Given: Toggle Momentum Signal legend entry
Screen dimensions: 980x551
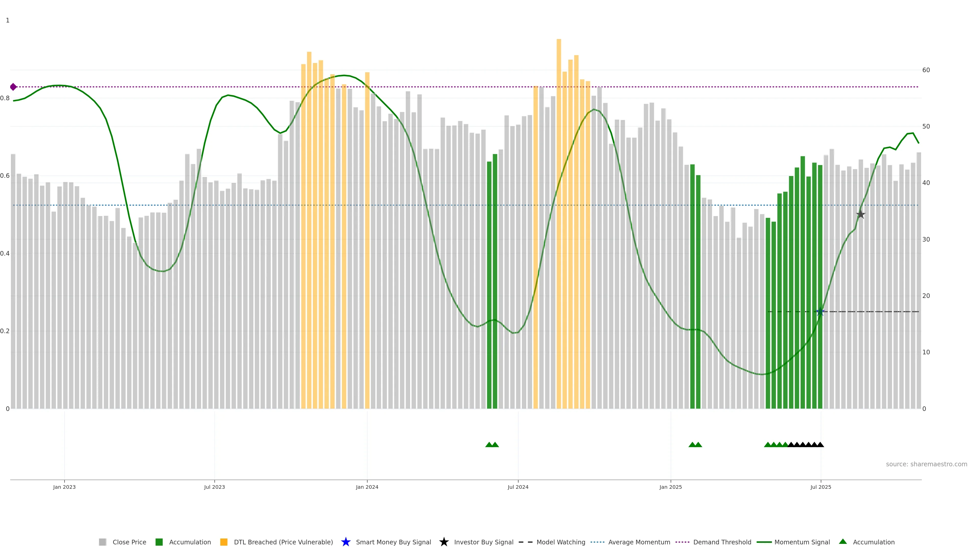Looking at the screenshot, I should coord(802,542).
